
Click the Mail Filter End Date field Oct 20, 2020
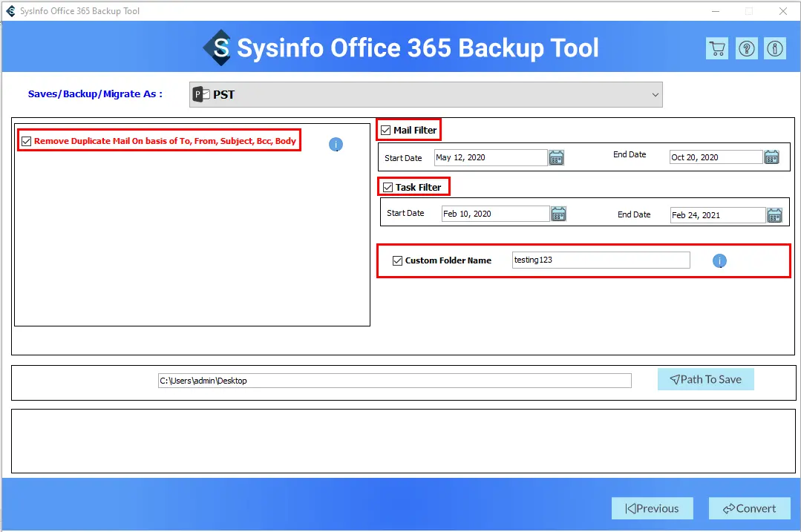[x=716, y=157]
